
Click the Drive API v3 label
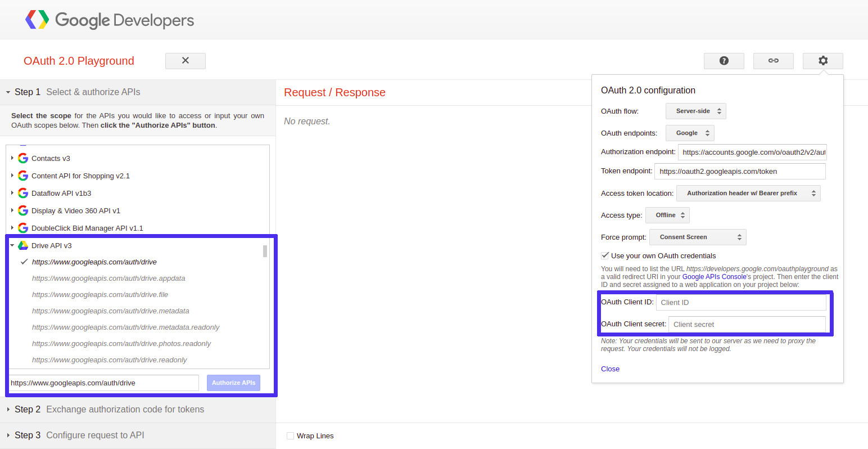click(52, 245)
